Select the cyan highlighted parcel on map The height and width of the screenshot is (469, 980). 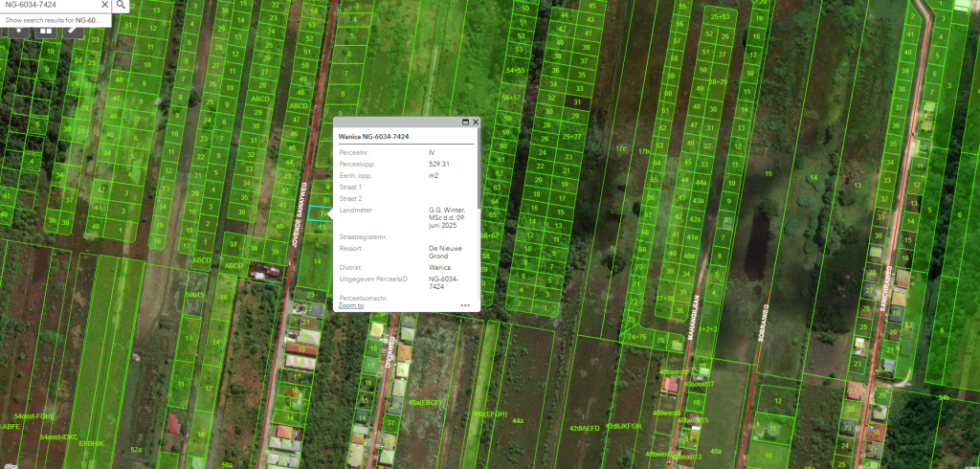(322, 214)
